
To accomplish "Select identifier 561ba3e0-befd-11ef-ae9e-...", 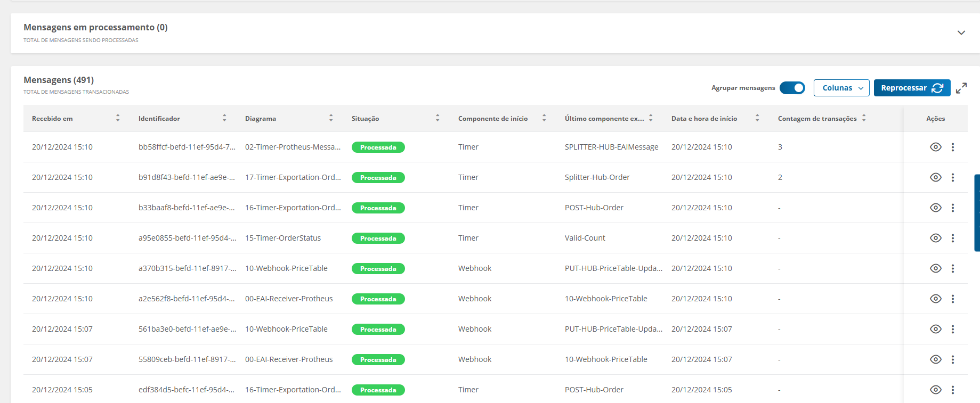I will [187, 329].
